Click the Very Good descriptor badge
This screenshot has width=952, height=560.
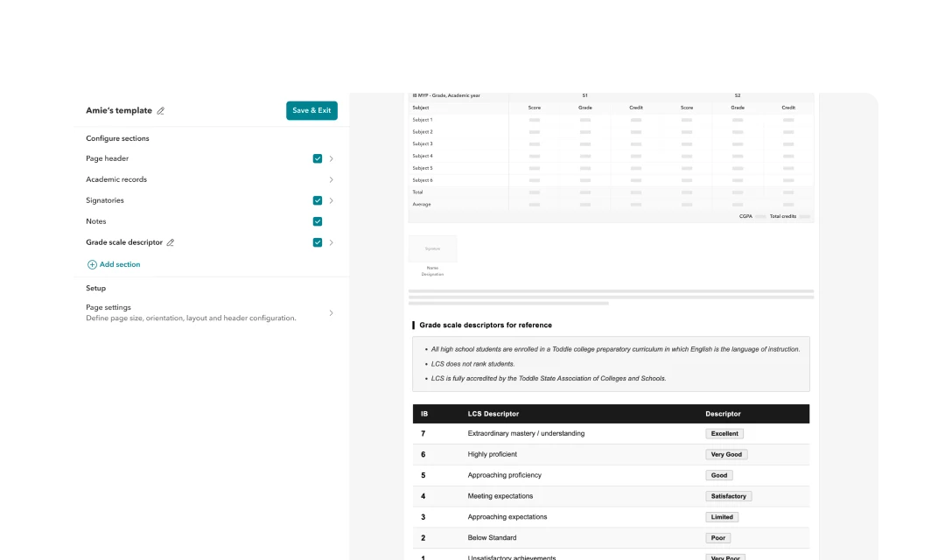pos(726,454)
